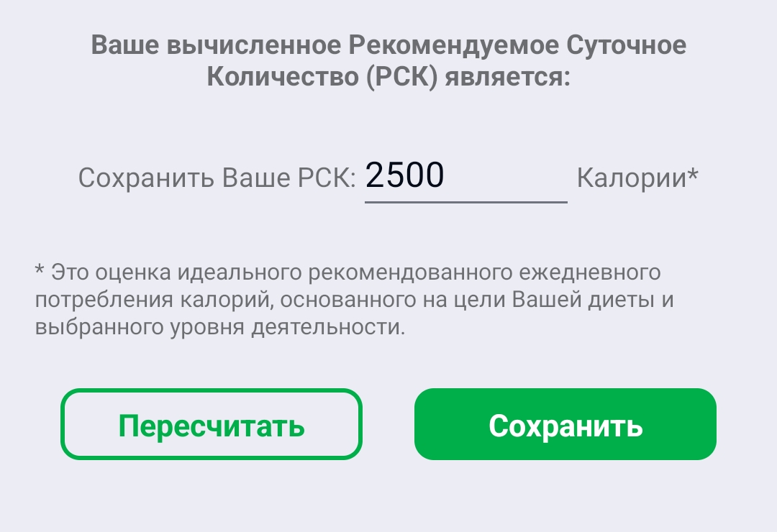Click the word 'является:' ending the heading
The image size is (777, 532).
coord(507,77)
